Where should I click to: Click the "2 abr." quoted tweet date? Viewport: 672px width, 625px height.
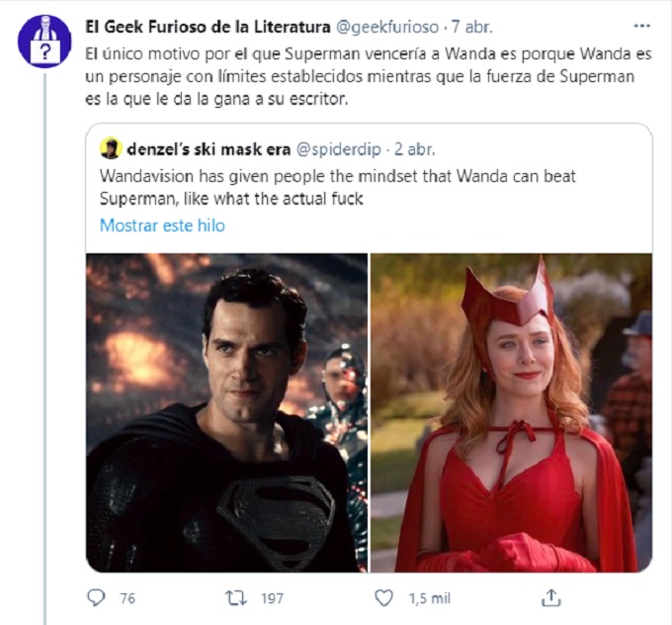click(x=414, y=149)
